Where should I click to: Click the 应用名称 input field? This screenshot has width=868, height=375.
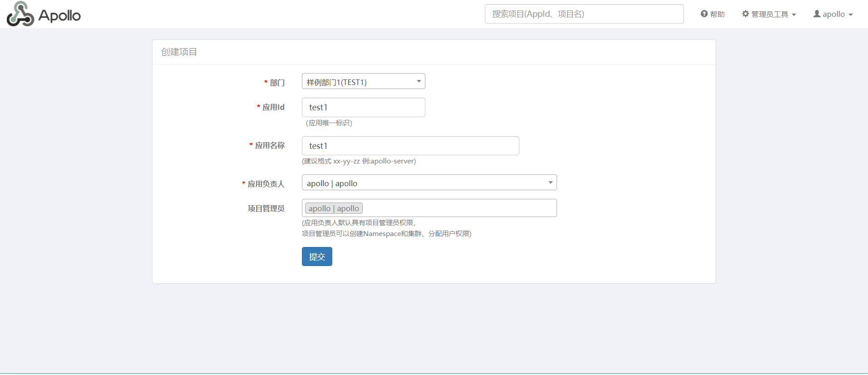coord(410,146)
